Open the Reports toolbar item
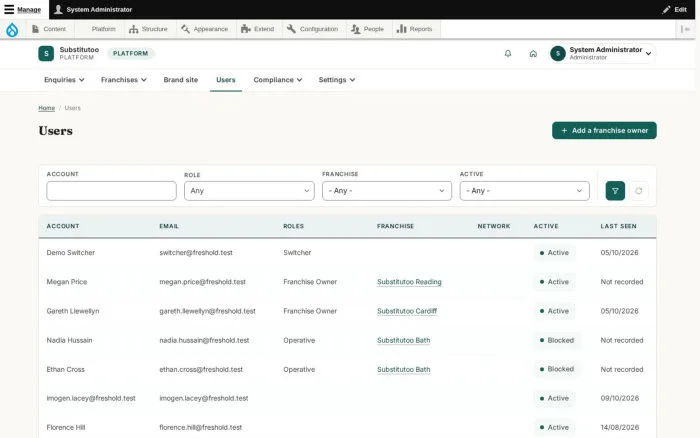 click(415, 29)
